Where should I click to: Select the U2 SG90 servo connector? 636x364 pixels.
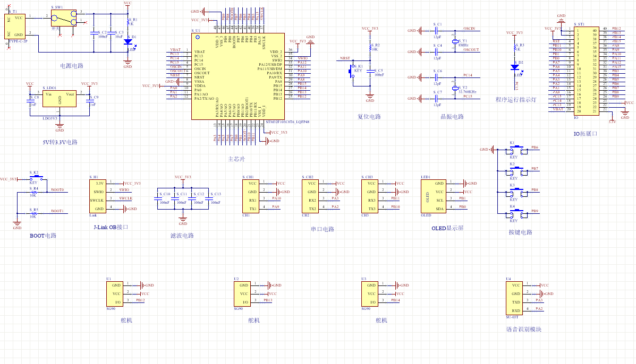[243, 294]
